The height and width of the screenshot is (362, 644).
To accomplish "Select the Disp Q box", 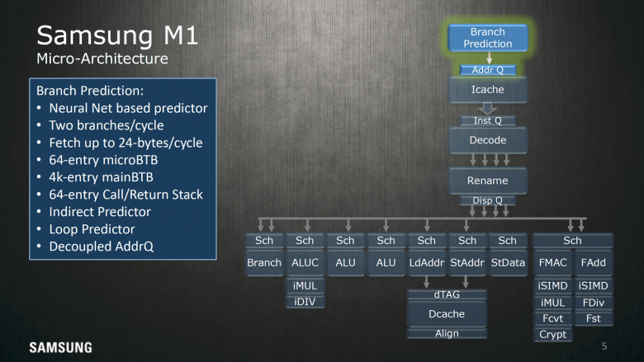I will [x=487, y=200].
